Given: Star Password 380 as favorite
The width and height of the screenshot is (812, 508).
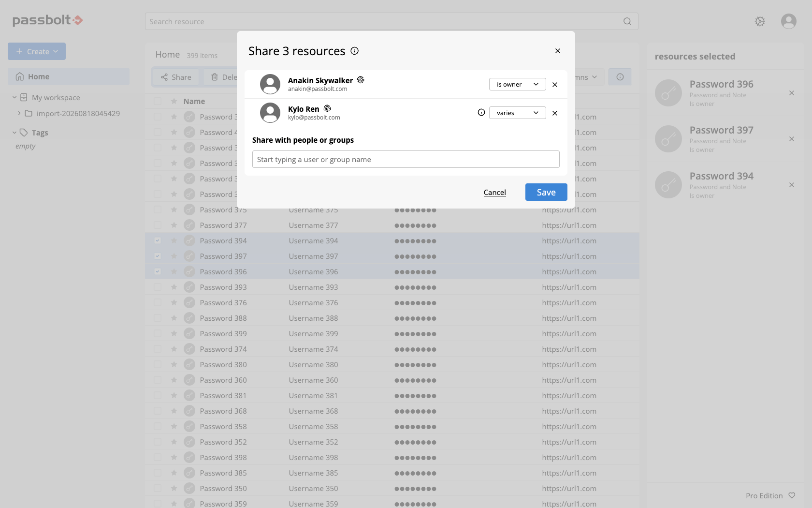Looking at the screenshot, I should click(174, 364).
